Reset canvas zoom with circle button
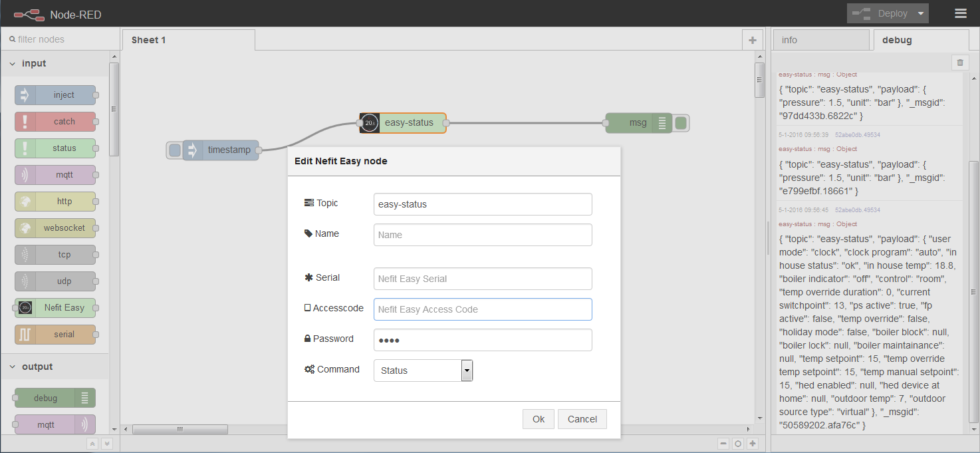The image size is (980, 453). point(737,444)
